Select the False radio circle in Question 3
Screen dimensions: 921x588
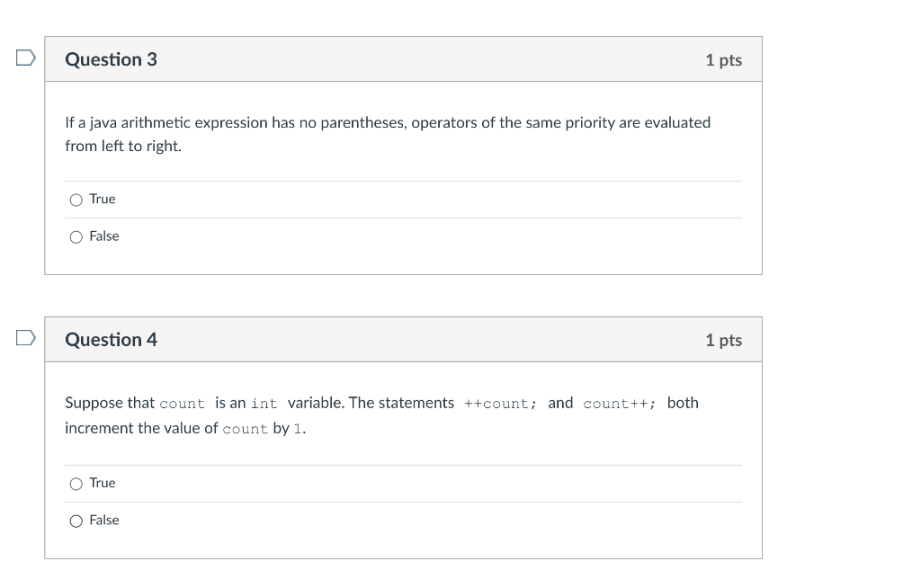pyautogui.click(x=76, y=236)
